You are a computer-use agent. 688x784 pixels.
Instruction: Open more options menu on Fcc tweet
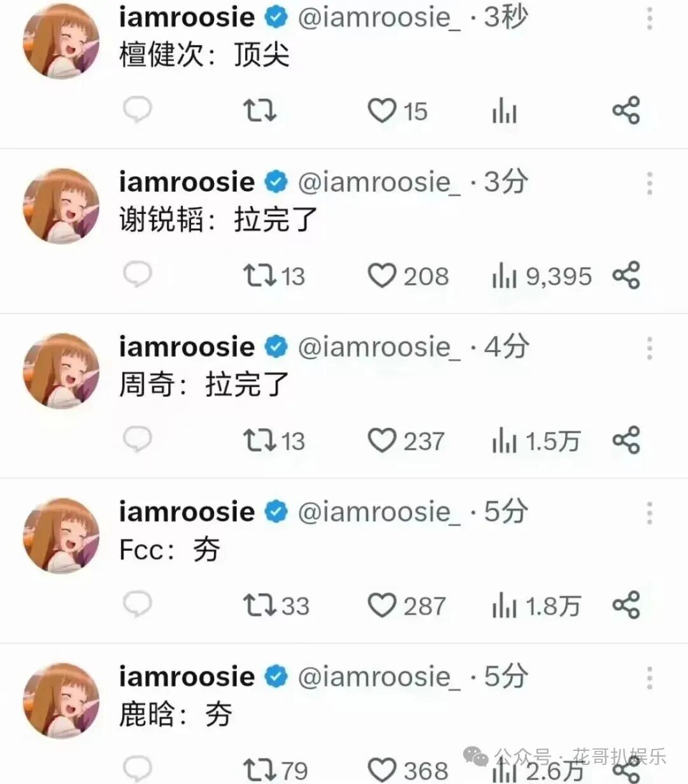point(649,513)
